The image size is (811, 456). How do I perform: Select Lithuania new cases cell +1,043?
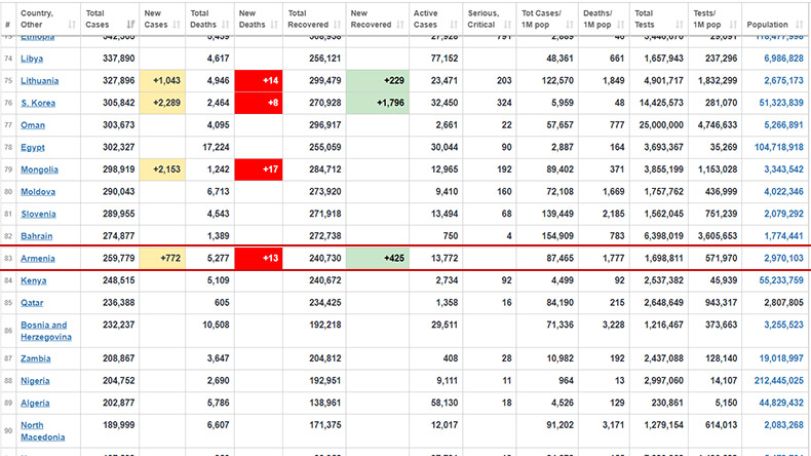tap(162, 81)
